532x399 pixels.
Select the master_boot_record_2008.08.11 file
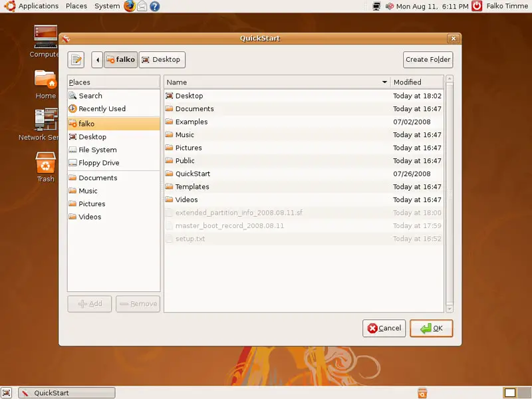coord(304,225)
